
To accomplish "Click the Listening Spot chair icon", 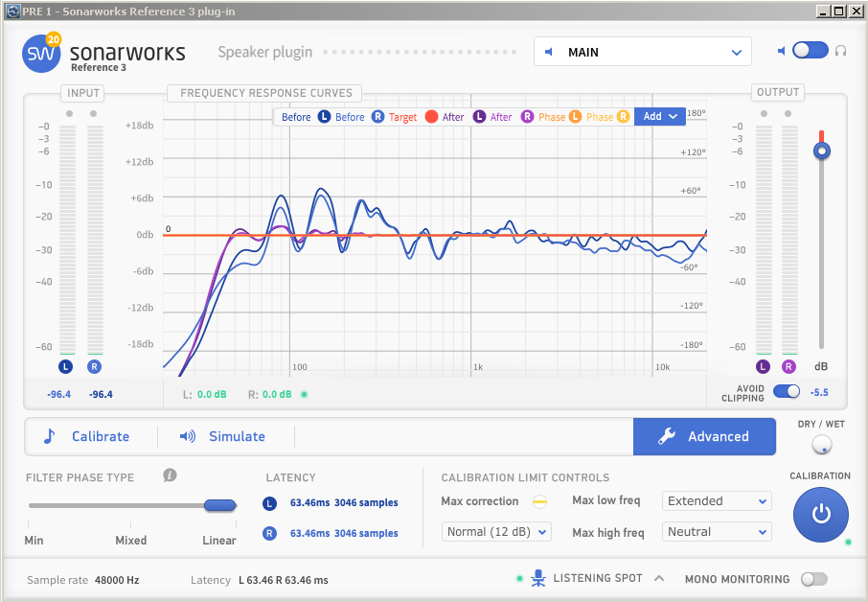I will 537,578.
